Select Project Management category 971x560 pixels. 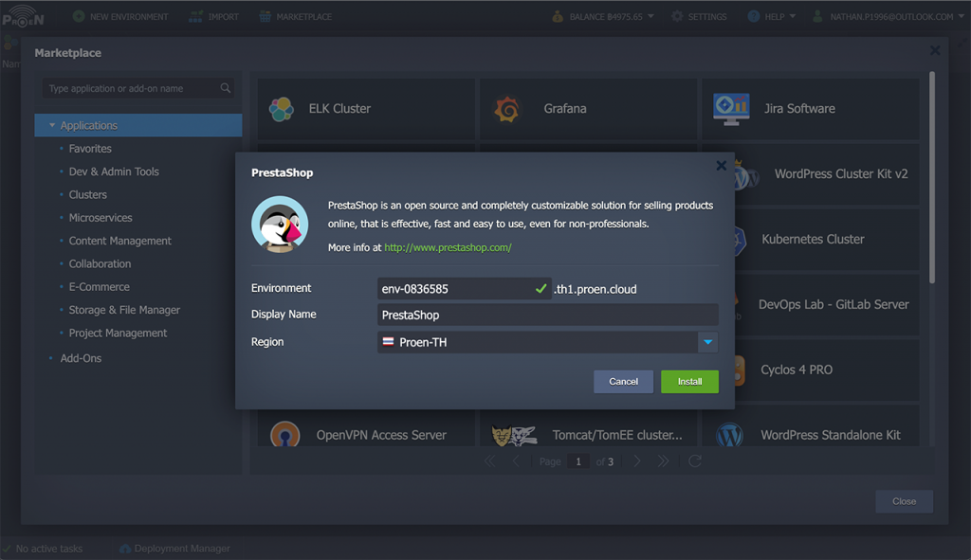(118, 333)
